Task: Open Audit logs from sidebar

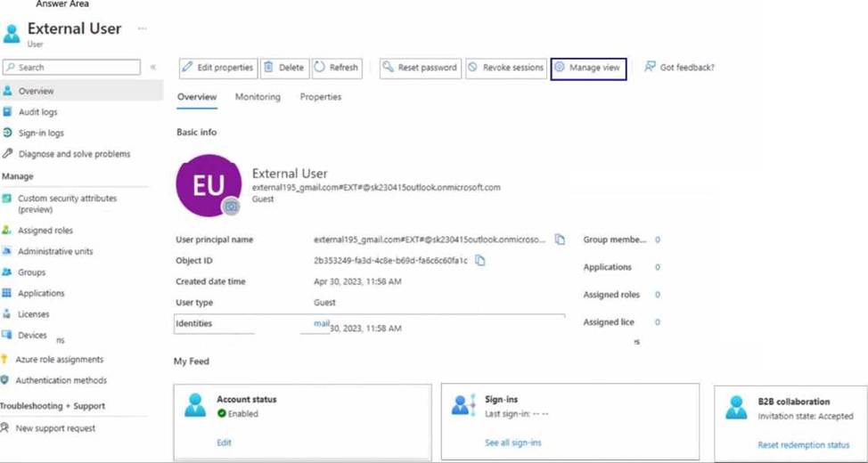Action: (37, 112)
